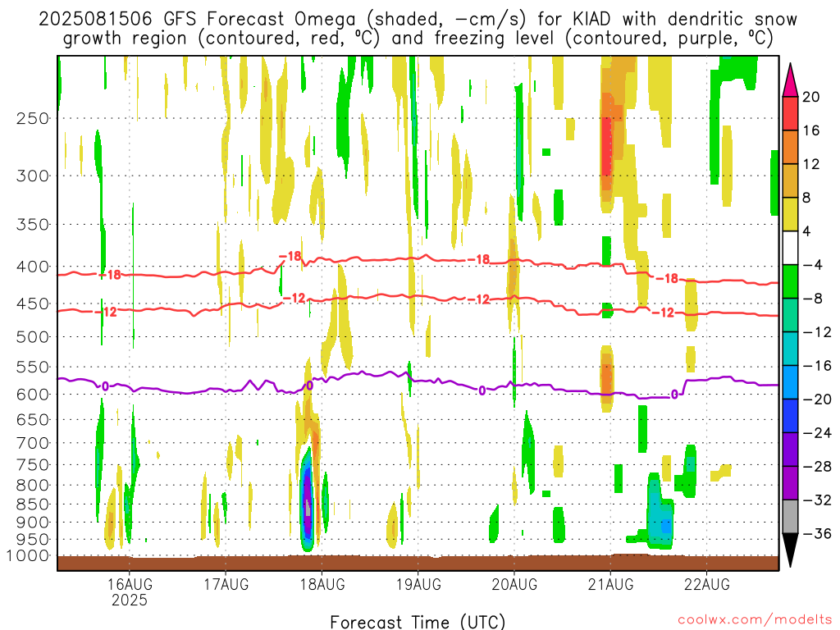Click the pink upward arrow atop the colorbar

(x=790, y=80)
